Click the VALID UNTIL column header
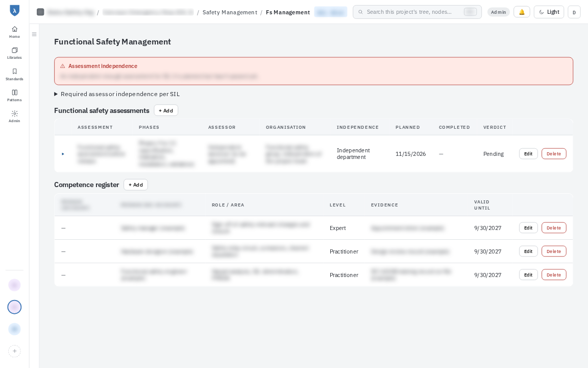Image resolution: width=588 pixels, height=368 pixels. (482, 205)
